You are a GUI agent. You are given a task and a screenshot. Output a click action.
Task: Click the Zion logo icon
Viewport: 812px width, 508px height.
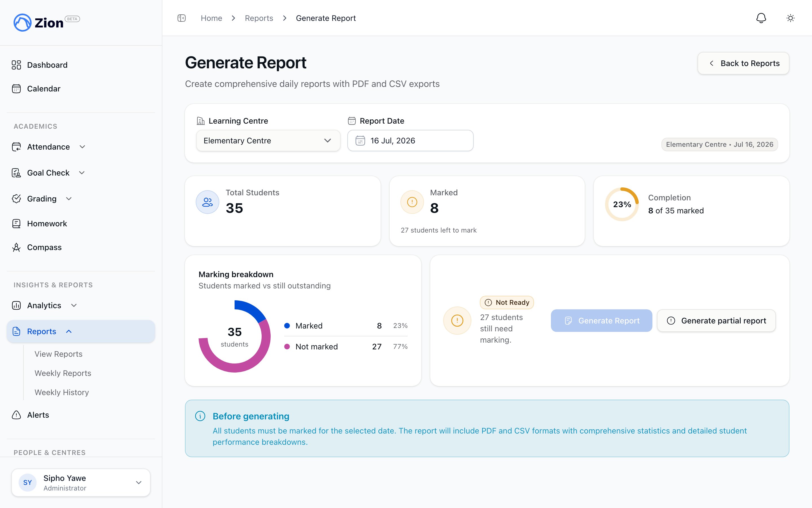[x=22, y=23]
